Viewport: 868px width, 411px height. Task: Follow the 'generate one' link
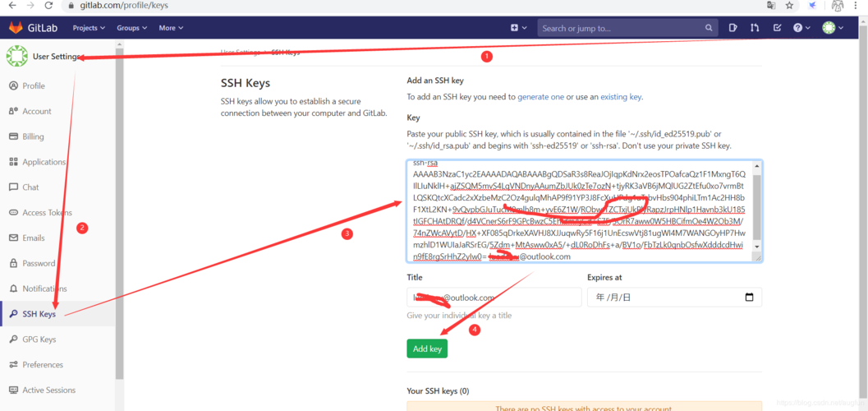coord(540,97)
